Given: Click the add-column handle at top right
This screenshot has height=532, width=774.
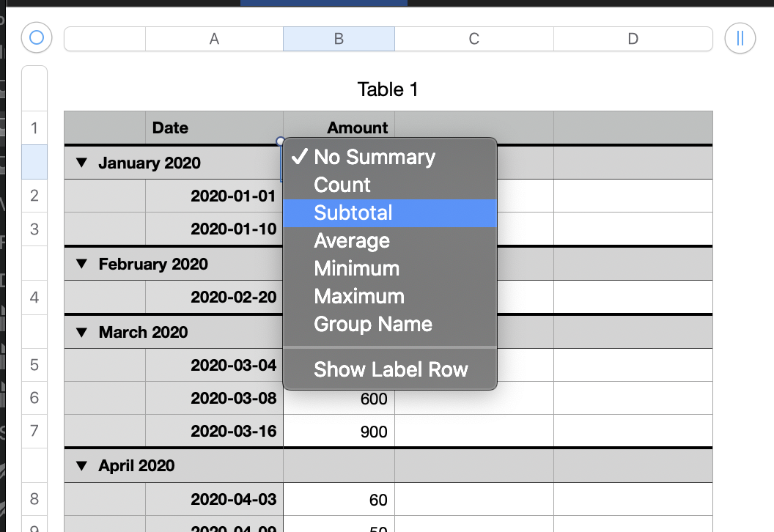Looking at the screenshot, I should pos(740,39).
